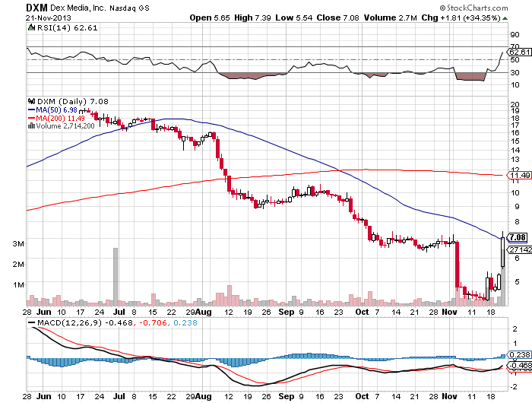Click the 27142 volume tag on right axis
This screenshot has height=403, width=532.
[x=520, y=249]
